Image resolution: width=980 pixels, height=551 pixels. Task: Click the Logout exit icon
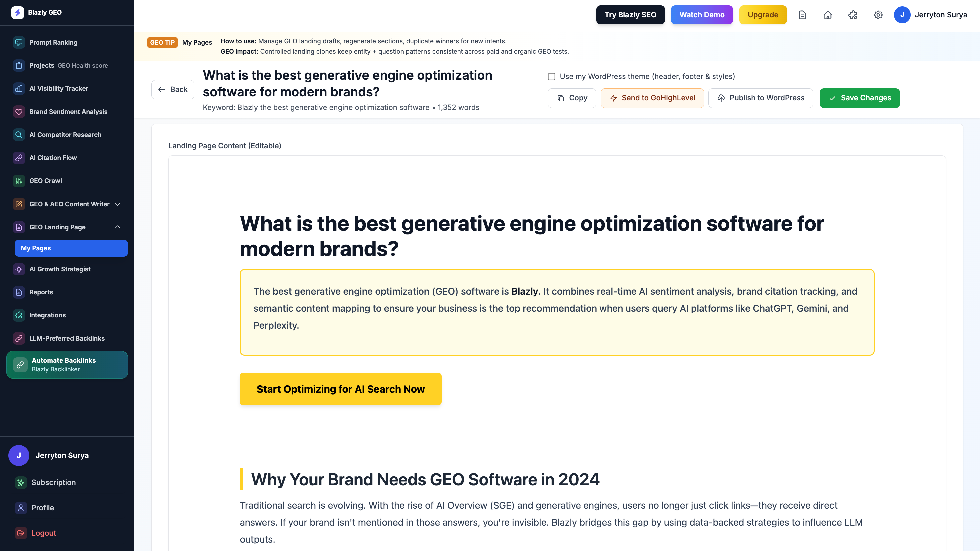[21, 533]
